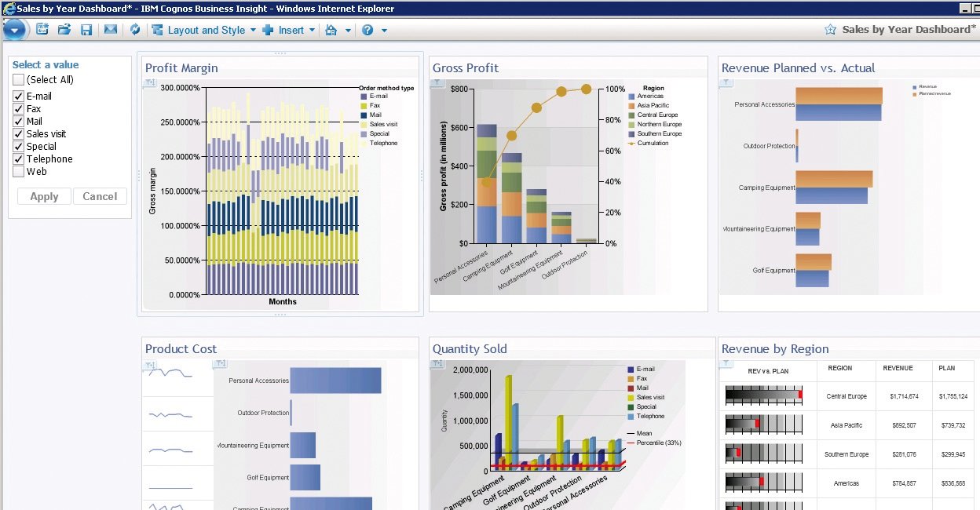Click Central Europe rev vs plan gauge
The width and height of the screenshot is (980, 510).
click(763, 395)
